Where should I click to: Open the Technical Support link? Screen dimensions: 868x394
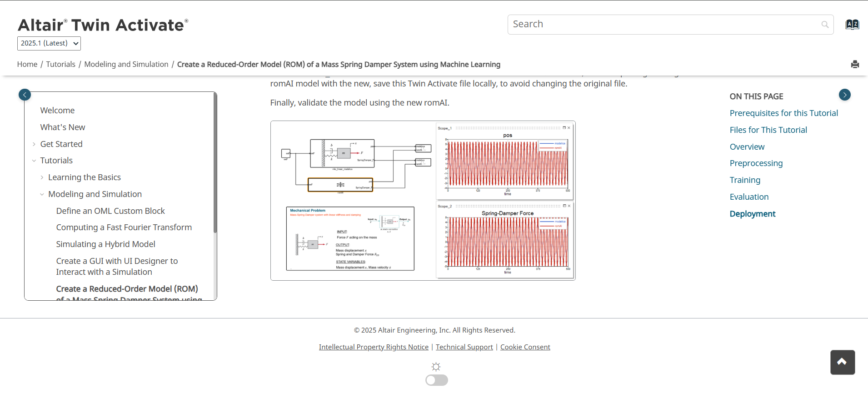pos(464,347)
